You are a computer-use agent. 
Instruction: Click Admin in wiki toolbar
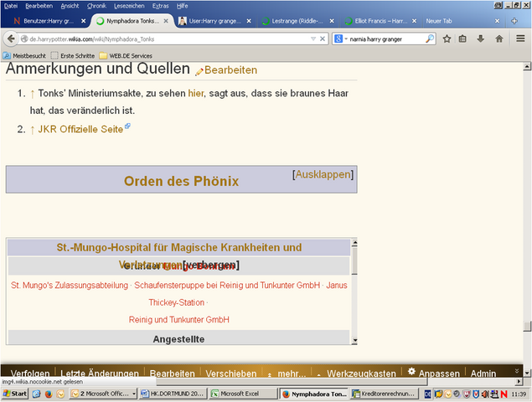pos(483,374)
